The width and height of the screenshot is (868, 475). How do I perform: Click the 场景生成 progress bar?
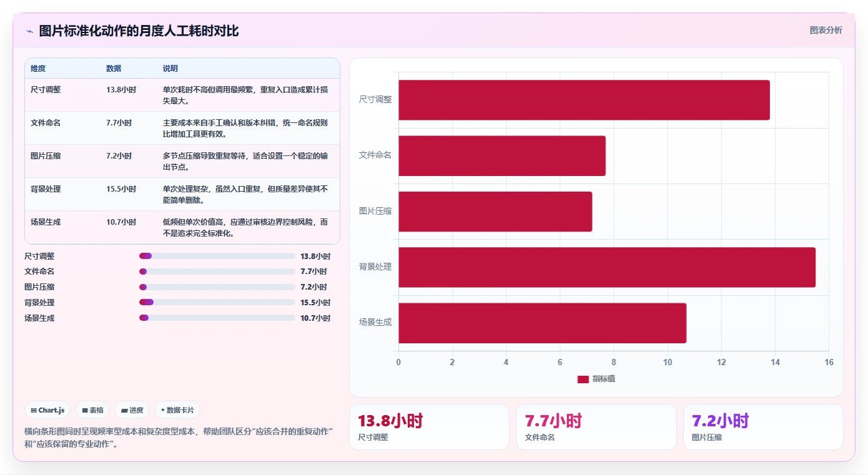pos(217,318)
